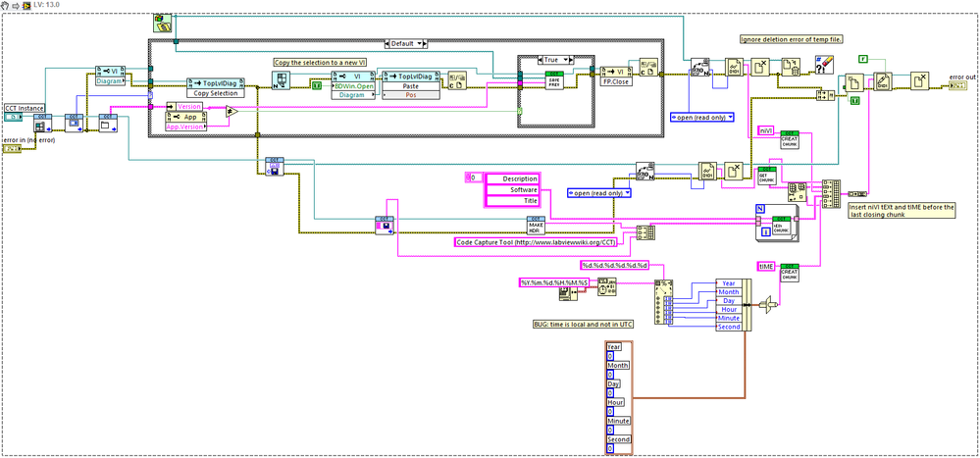Click the LabVIEW run-arrow logo in header
The image size is (980, 458).
(26, 5)
